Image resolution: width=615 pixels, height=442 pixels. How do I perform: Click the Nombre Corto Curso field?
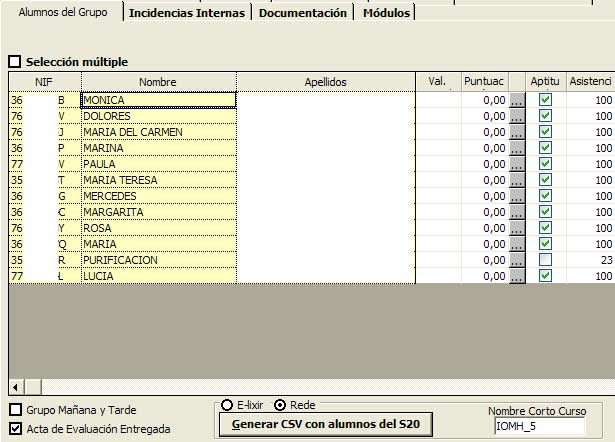540,427
